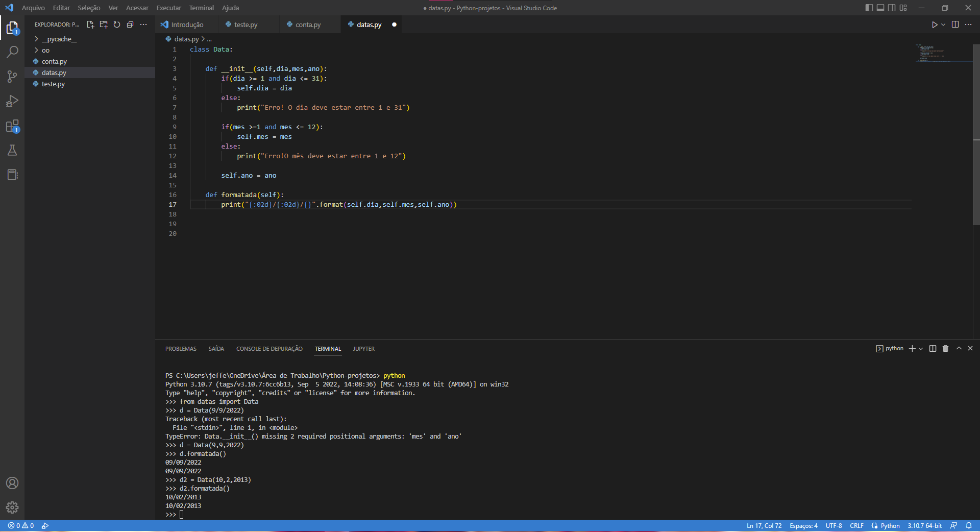This screenshot has height=532, width=980.
Task: Add a new terminal with plus icon
Action: [912, 348]
